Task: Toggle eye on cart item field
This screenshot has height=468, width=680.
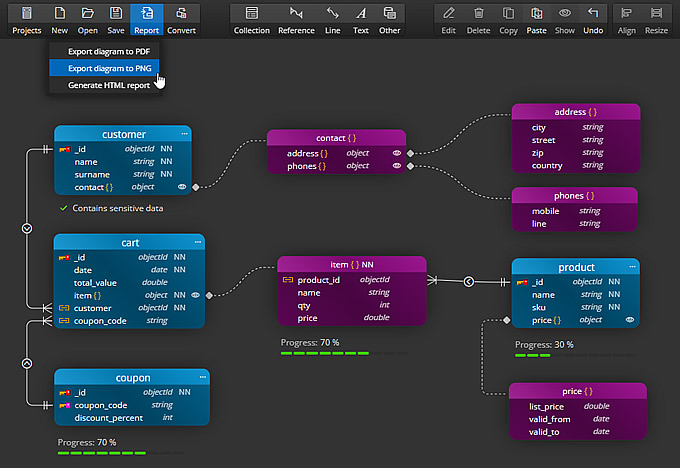Action: click(x=196, y=295)
